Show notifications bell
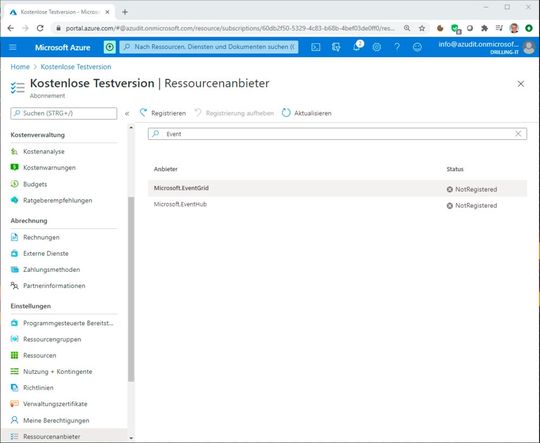 [x=357, y=47]
